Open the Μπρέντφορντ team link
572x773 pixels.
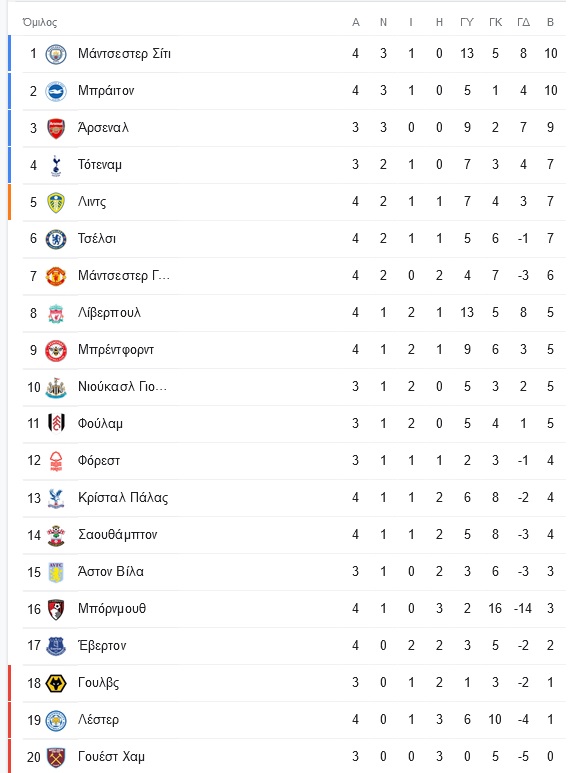[116, 350]
